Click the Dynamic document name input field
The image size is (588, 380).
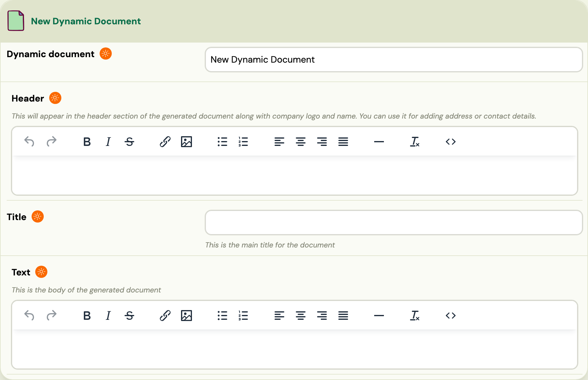pos(394,60)
